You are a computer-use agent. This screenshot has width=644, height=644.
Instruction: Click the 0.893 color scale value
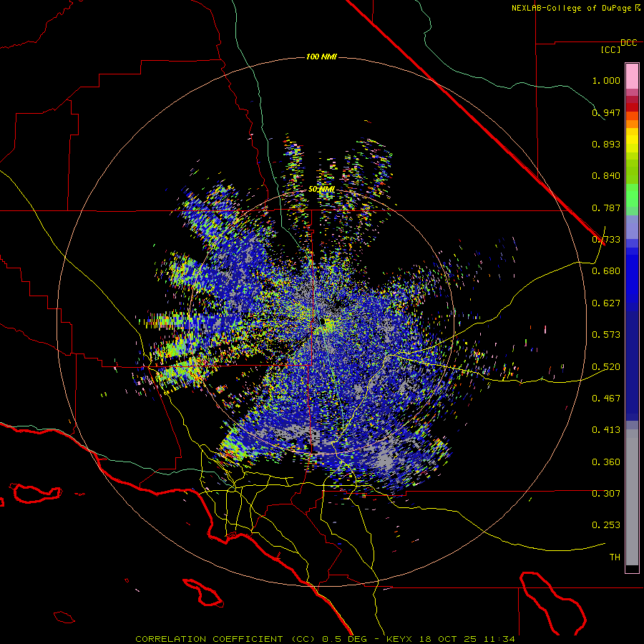[x=606, y=144]
